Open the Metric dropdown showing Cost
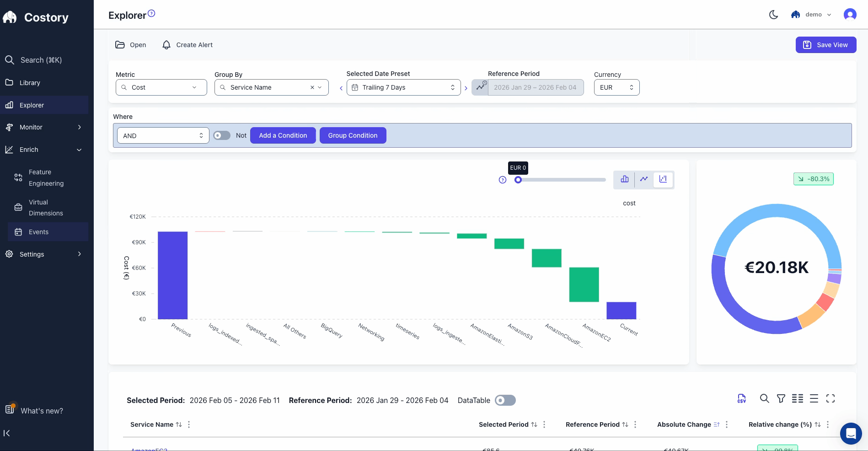Image resolution: width=868 pixels, height=451 pixels. click(161, 87)
